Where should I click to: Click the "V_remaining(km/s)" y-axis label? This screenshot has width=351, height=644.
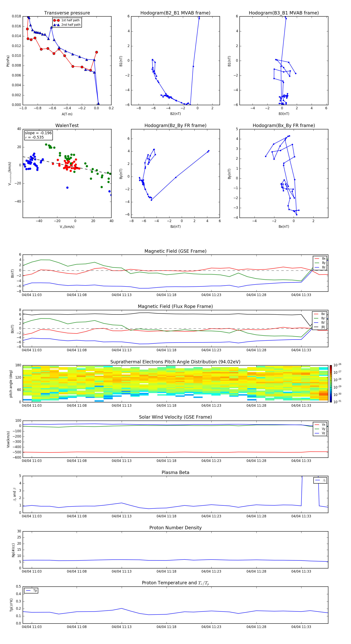[x=10, y=173]
